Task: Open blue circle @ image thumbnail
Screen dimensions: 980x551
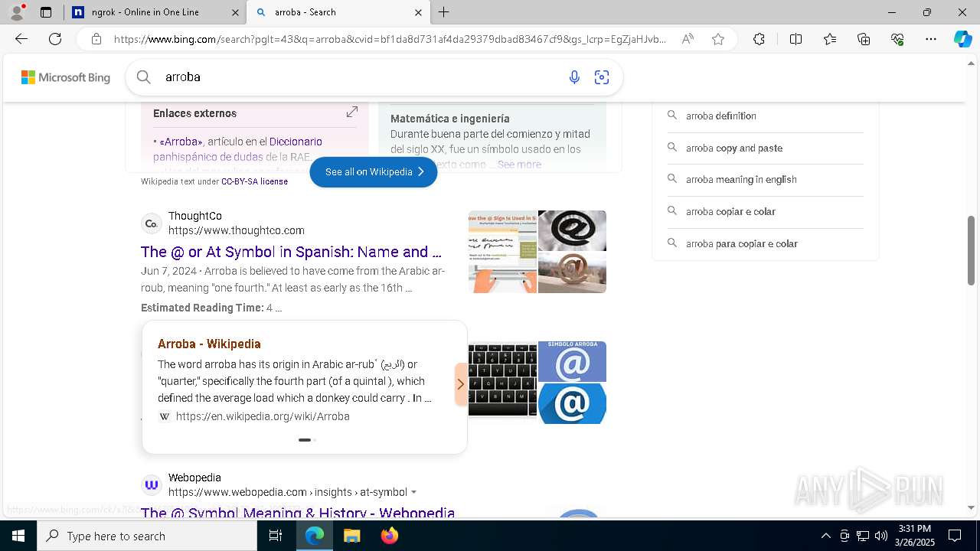Action: 572,403
